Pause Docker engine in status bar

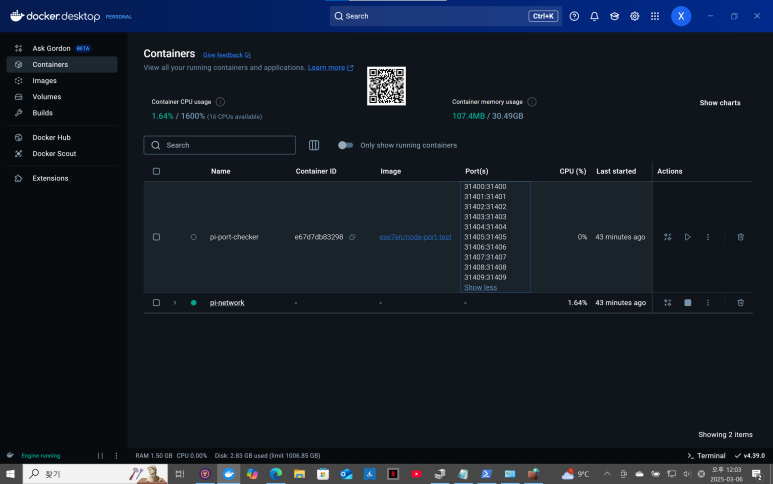(100, 456)
